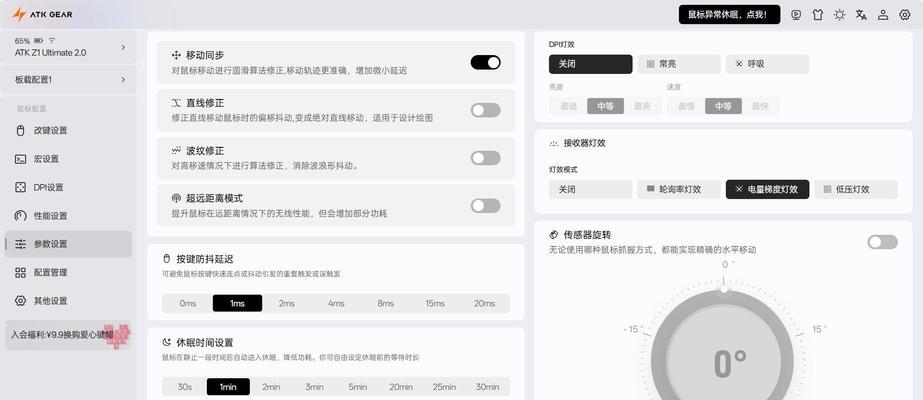Open 配置管理 menu item
Image resolution: width=923 pixels, height=400 pixels.
68,272
